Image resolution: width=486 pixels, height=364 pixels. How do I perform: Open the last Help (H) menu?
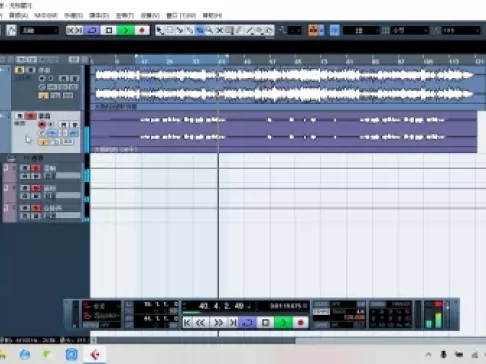click(212, 15)
